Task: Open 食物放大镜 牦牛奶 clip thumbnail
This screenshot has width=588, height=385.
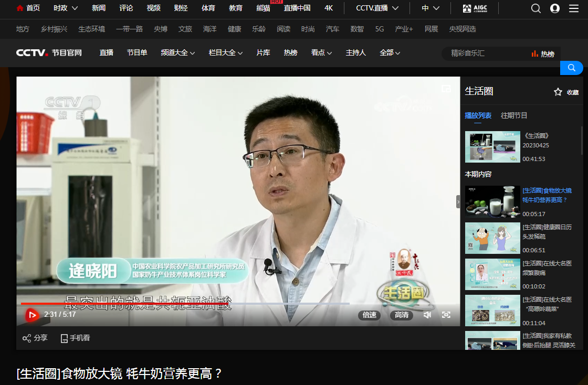Action: coord(492,201)
